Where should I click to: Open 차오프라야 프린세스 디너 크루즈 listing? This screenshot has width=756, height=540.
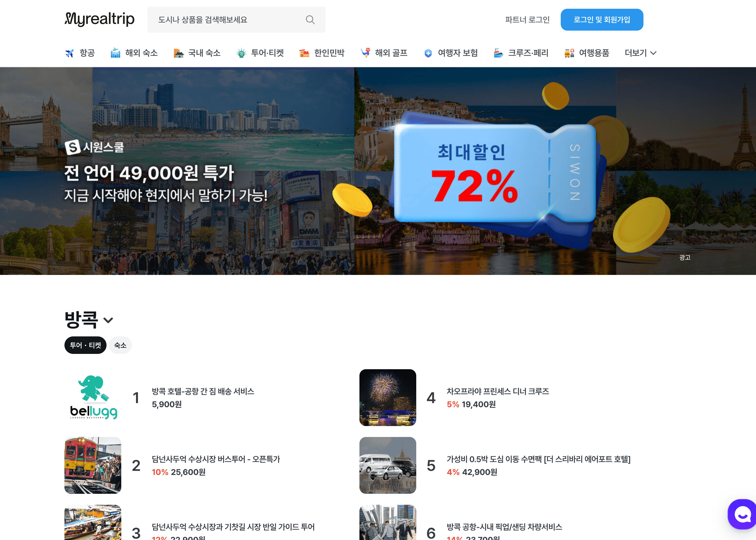[497, 391]
